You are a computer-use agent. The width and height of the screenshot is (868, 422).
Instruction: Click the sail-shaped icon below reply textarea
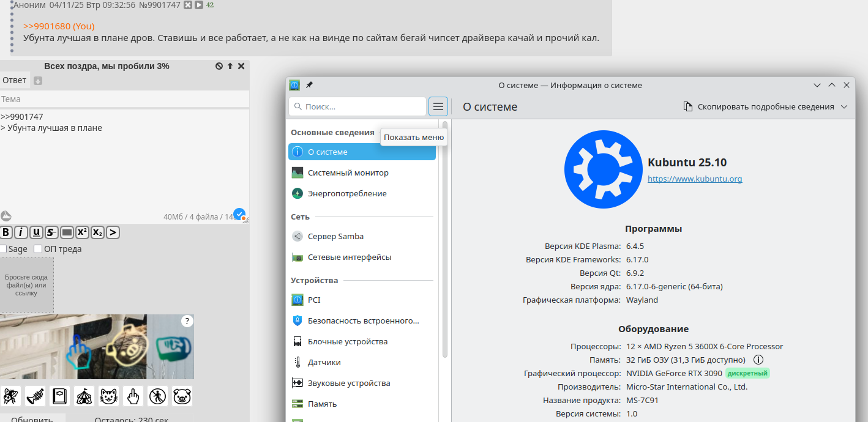[x=6, y=216]
